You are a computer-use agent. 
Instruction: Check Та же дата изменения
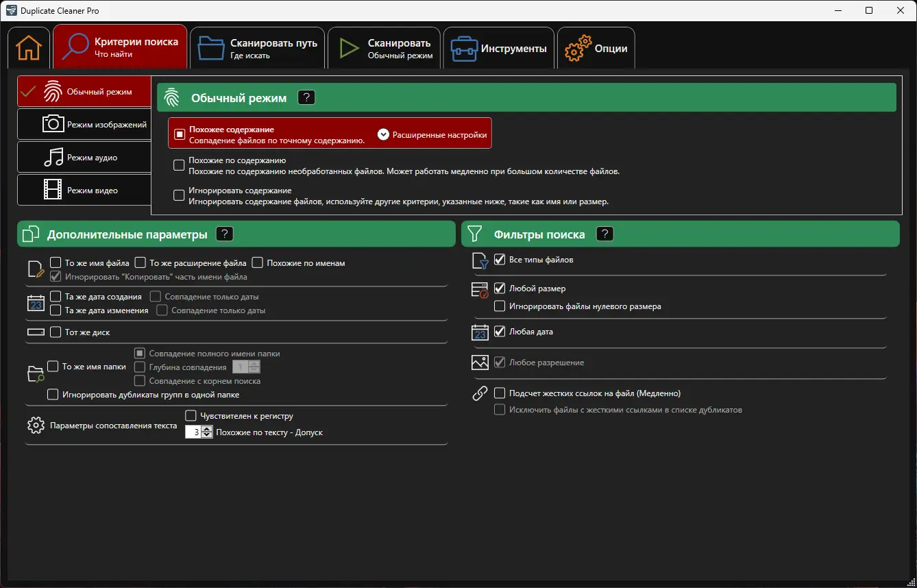56,310
